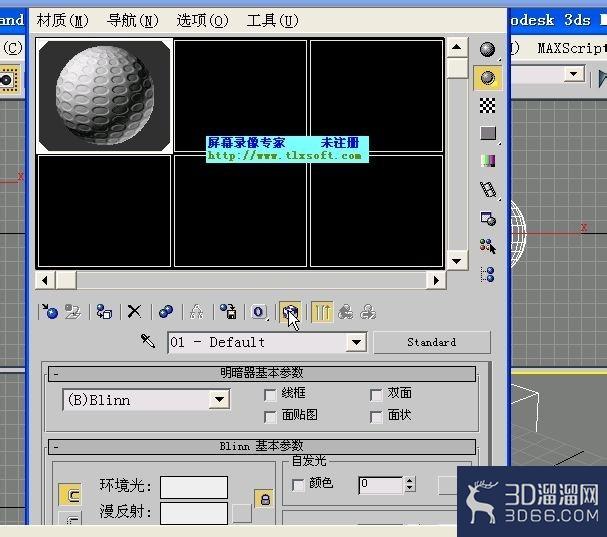Screen dimensions: 607x537
Task: Open the 材质(M) menu
Action: point(62,20)
